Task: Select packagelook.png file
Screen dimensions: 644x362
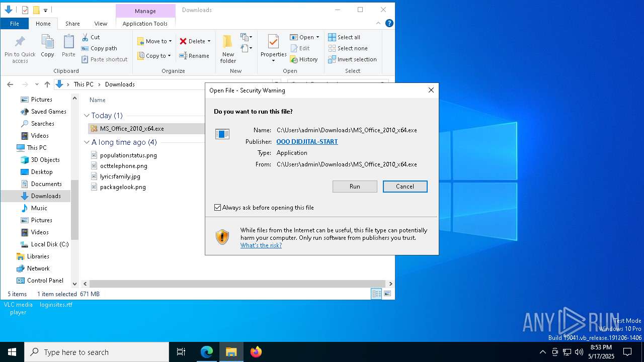Action: click(123, 187)
